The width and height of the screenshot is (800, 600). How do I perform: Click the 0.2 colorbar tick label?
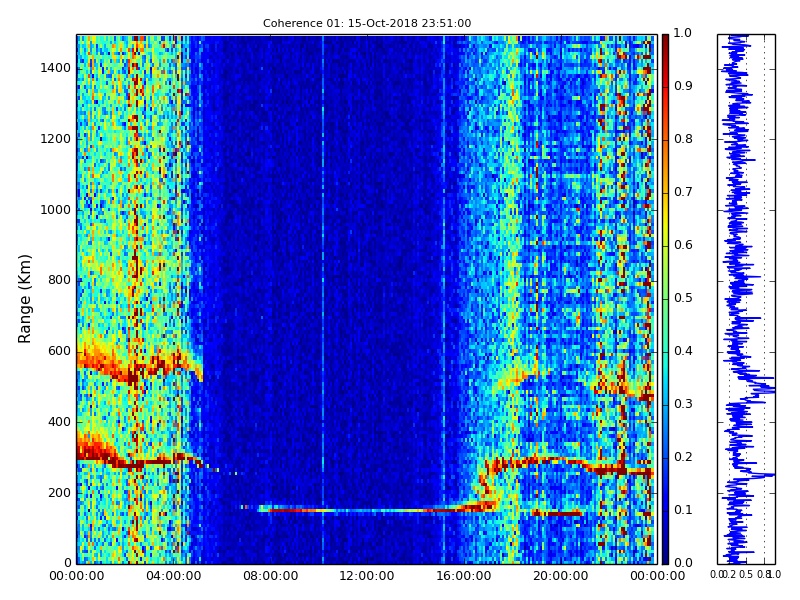[x=683, y=457]
